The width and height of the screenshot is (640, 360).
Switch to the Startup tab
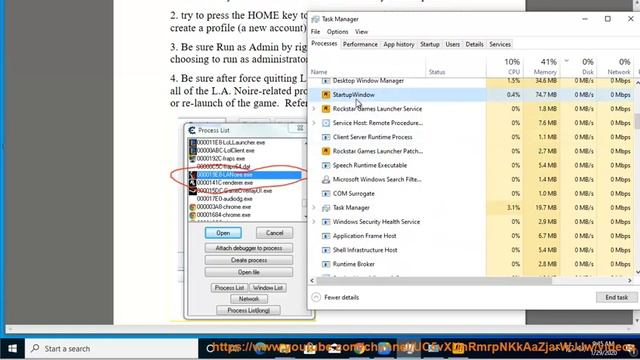click(x=430, y=44)
